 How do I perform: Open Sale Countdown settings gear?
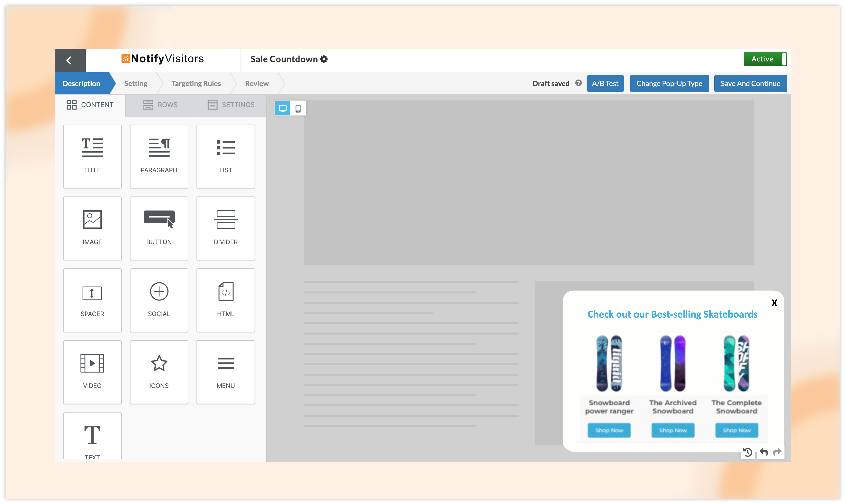click(324, 59)
